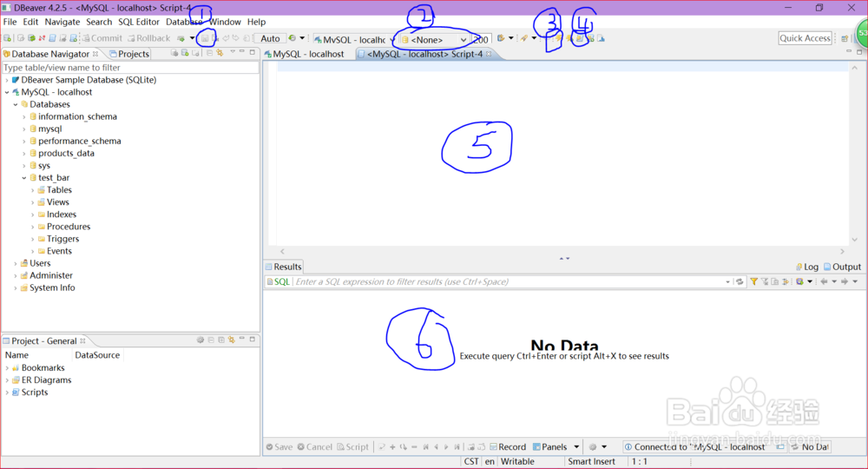
Task: Select the System Info node
Action: 52,287
